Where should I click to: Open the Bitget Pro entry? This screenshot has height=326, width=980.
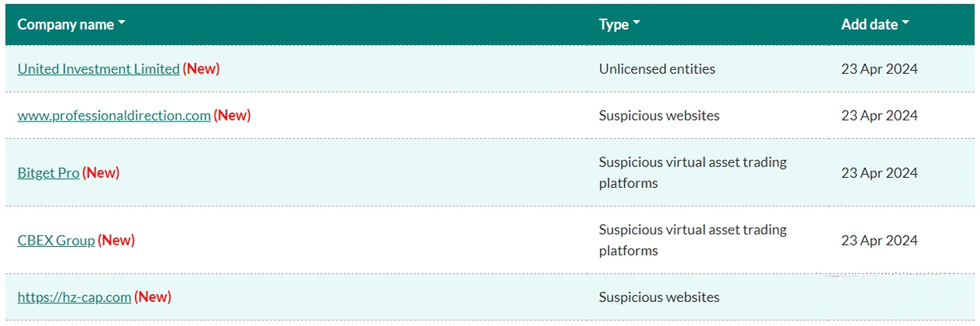[x=48, y=173]
